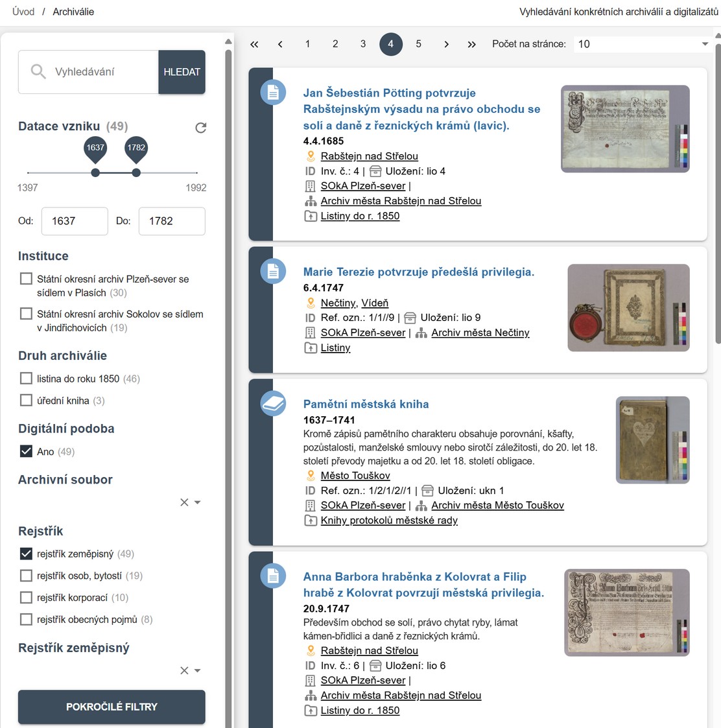Click the 1637 start-year slider handle
Viewport: 721px width, 728px height.
pyautogui.click(x=95, y=172)
